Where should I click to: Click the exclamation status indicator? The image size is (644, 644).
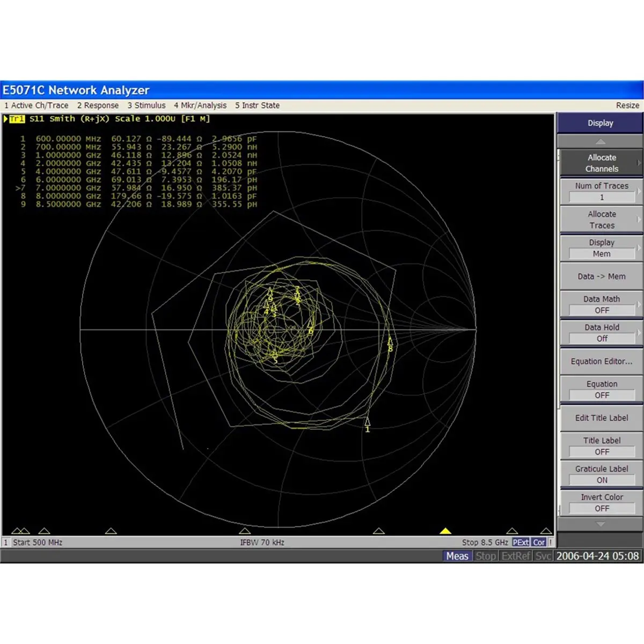[550, 543]
